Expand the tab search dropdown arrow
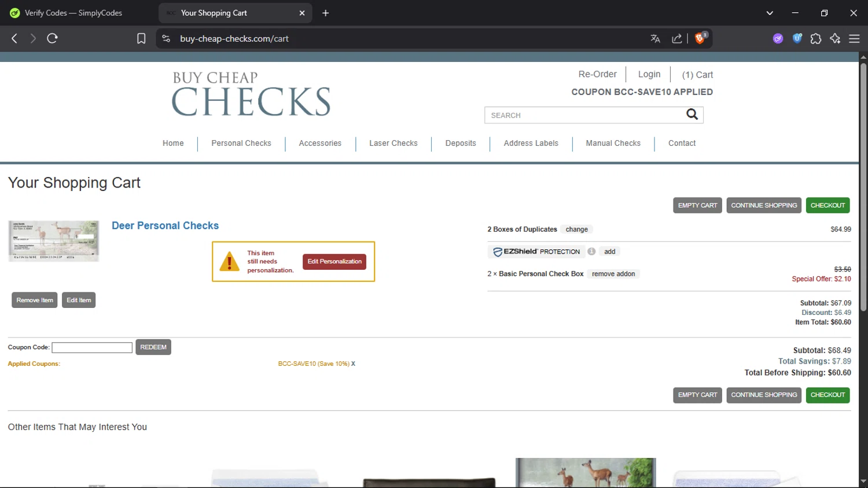The image size is (868, 488). coord(770,13)
